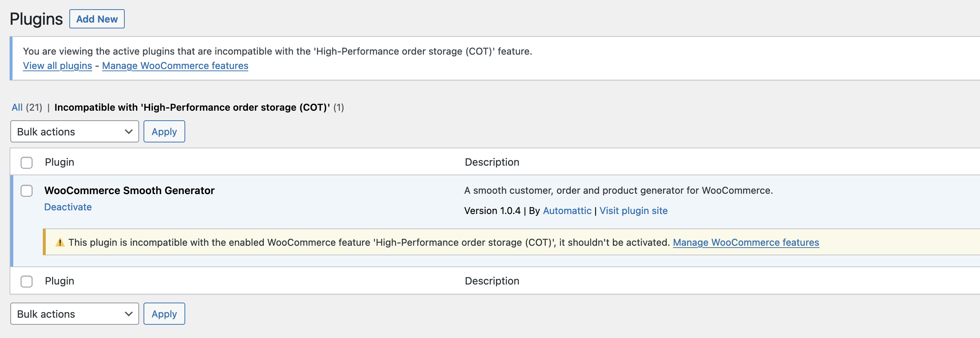This screenshot has width=980, height=338.
Task: Click Manage WooCommerce features in the notice banner
Action: (x=175, y=65)
